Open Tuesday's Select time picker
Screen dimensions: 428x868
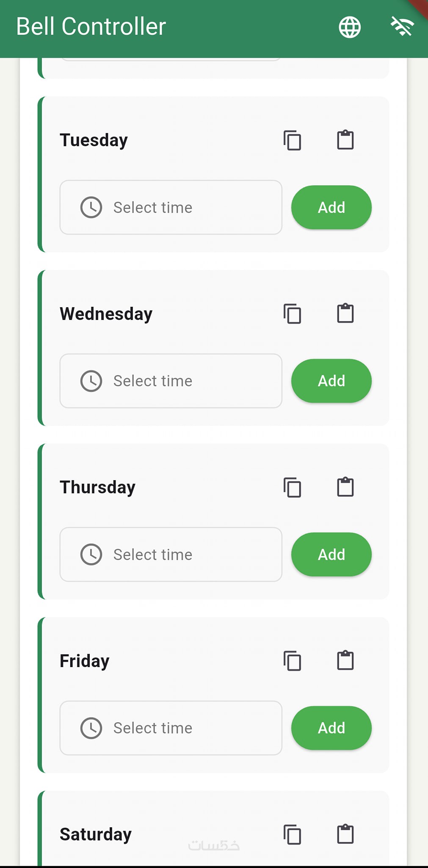click(171, 207)
